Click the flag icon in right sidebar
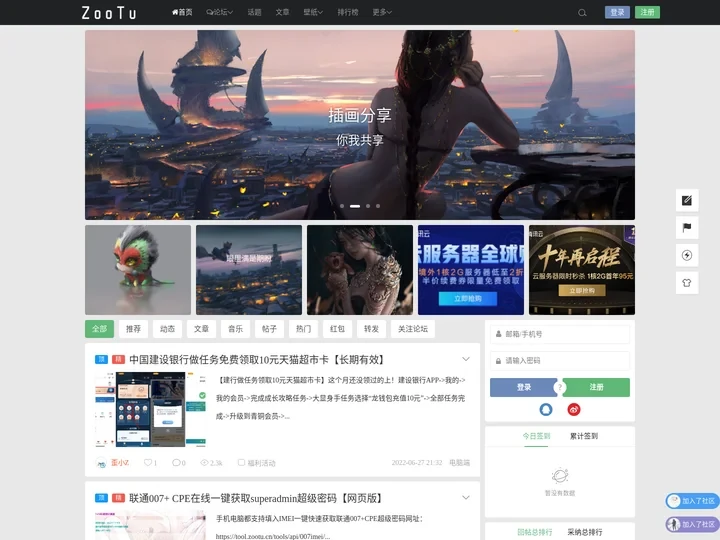Viewport: 720px width, 540px height. coord(686,228)
